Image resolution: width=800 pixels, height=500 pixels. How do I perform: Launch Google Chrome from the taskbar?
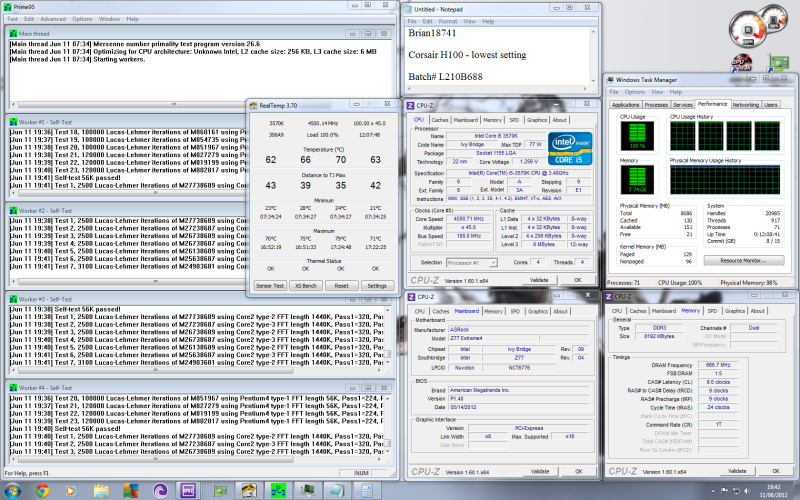43,490
